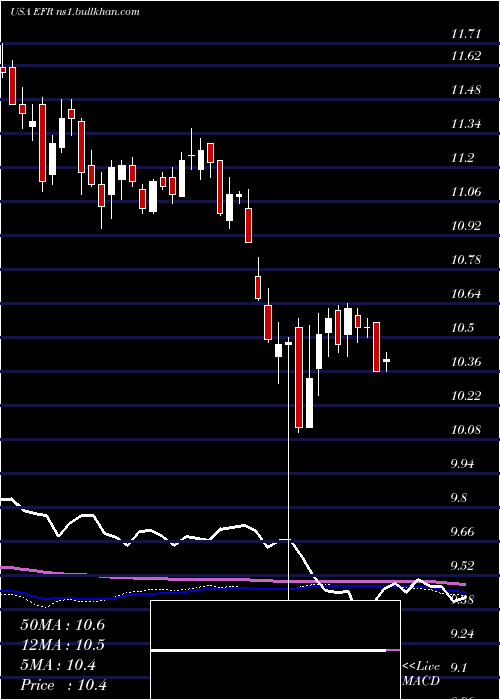The image size is (500, 700).
Task: Click the 10.5 price level label
Action: tap(462, 327)
